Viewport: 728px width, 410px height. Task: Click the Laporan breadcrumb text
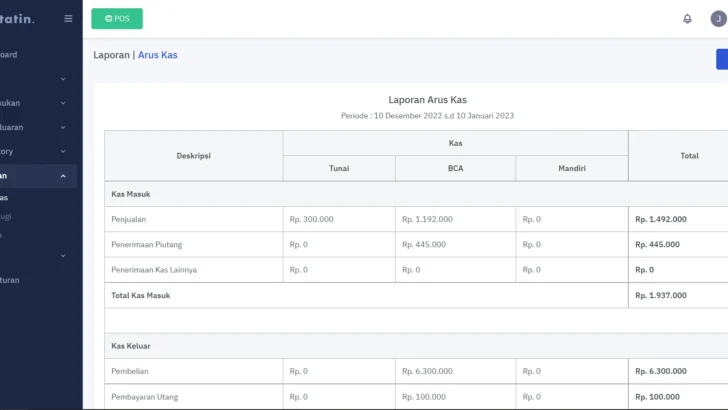click(x=110, y=55)
